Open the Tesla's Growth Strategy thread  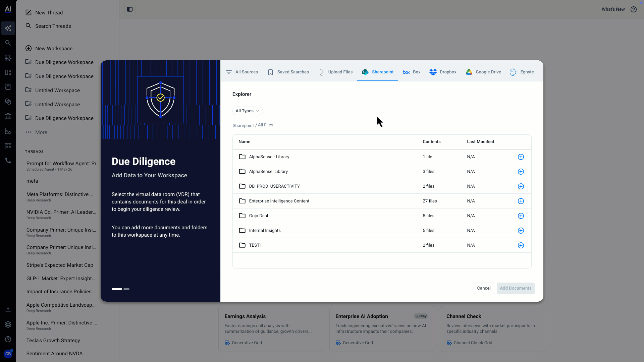(x=53, y=341)
